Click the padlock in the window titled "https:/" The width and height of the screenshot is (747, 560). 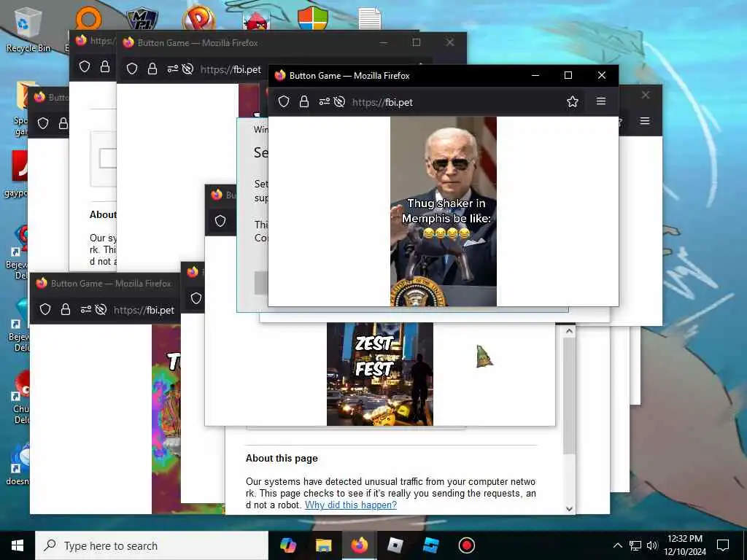point(105,66)
